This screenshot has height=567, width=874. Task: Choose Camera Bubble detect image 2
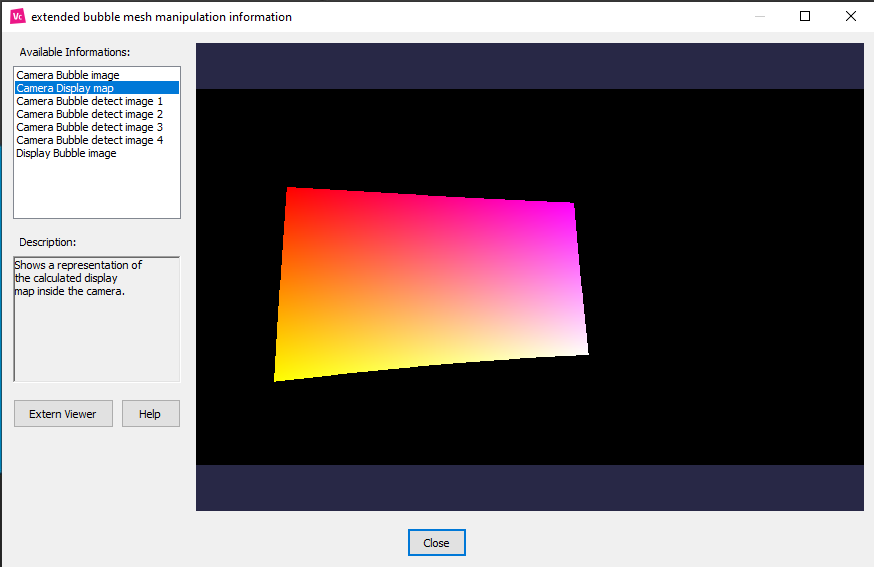pos(89,114)
